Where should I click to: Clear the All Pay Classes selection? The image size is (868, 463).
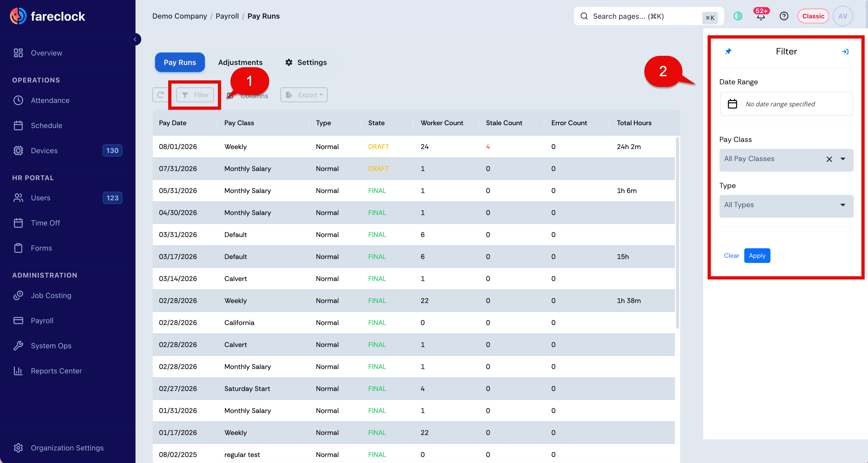coord(829,159)
